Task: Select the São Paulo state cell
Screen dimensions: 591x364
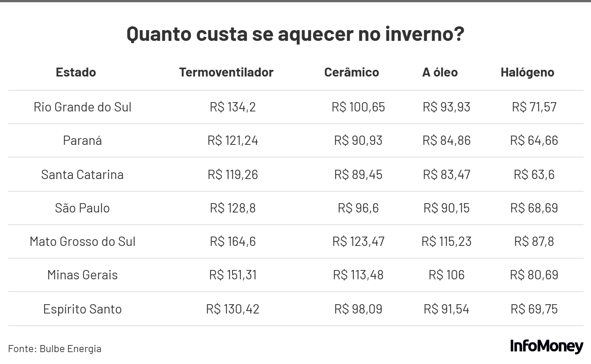Action: pyautogui.click(x=83, y=208)
